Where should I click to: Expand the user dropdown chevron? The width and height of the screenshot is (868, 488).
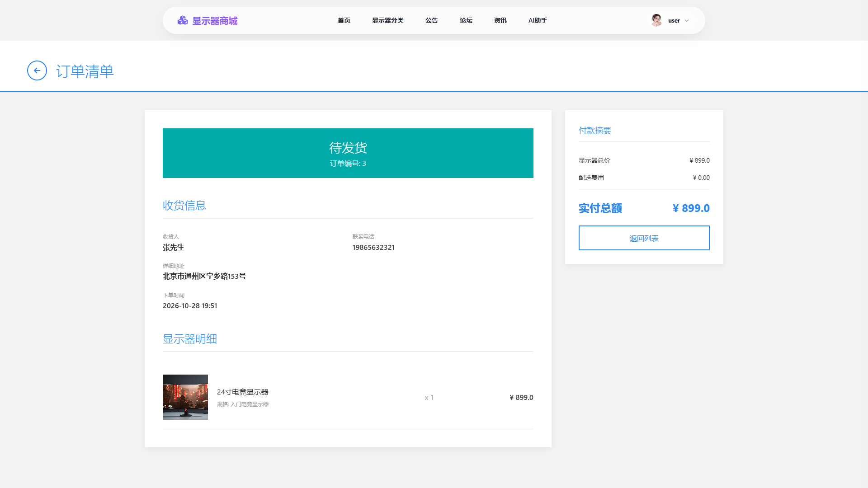pyautogui.click(x=687, y=21)
